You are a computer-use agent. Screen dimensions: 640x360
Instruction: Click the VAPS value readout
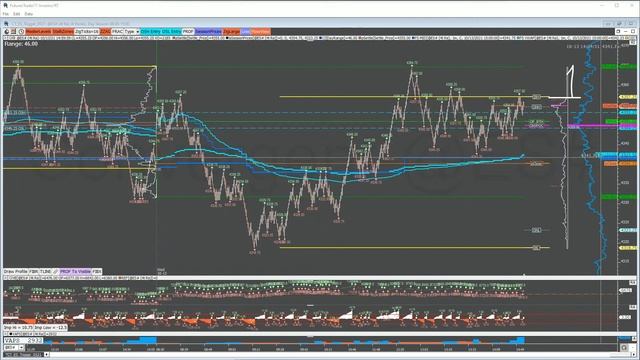(23, 340)
